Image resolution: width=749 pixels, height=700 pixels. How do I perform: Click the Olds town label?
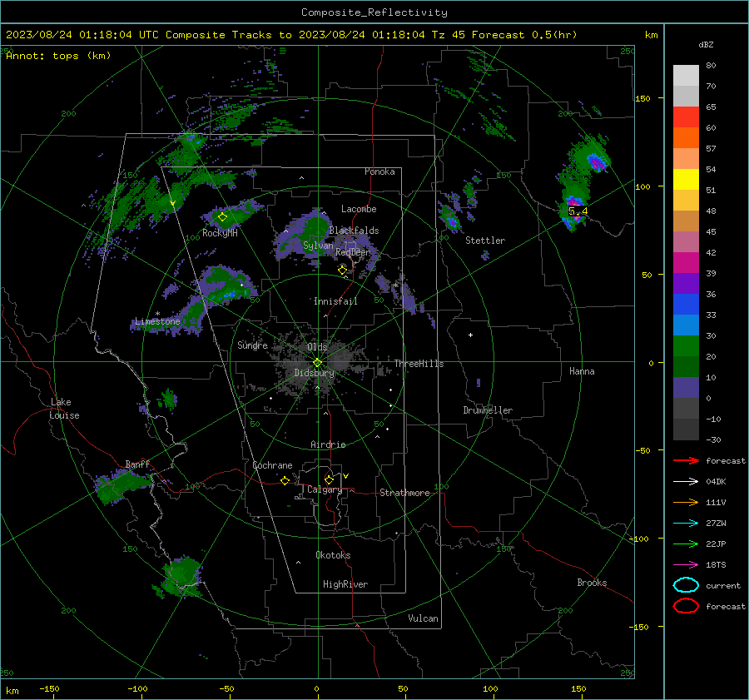[317, 347]
